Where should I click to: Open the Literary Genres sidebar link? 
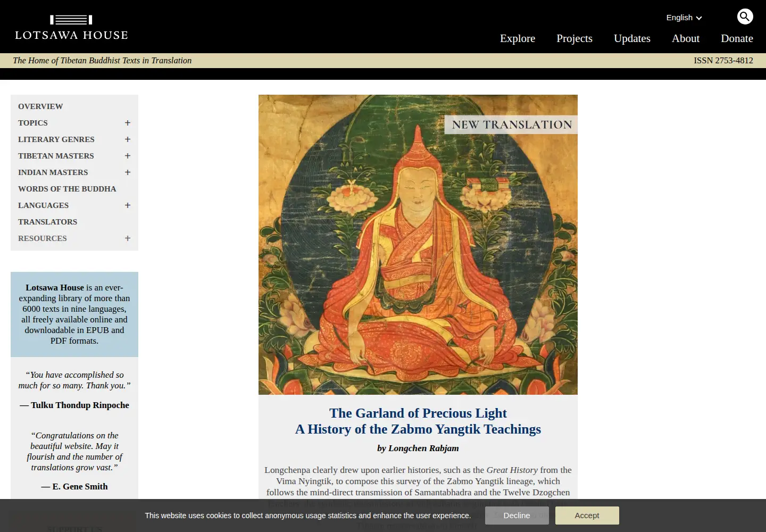(56, 139)
